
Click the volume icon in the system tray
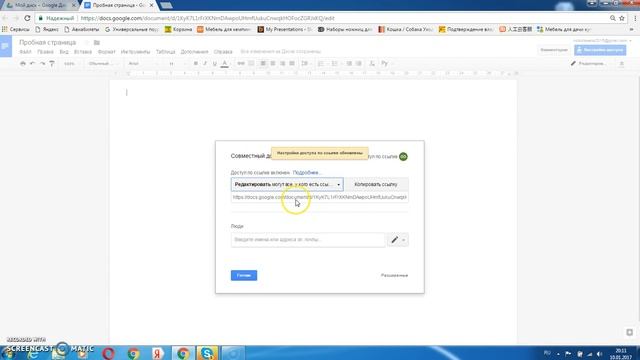[599, 354]
